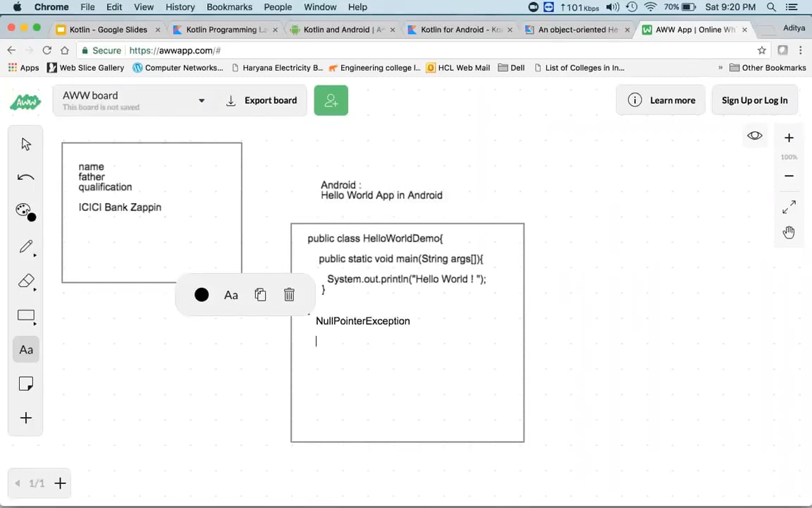Enter fullscreen with the expand arrows

pyautogui.click(x=789, y=207)
